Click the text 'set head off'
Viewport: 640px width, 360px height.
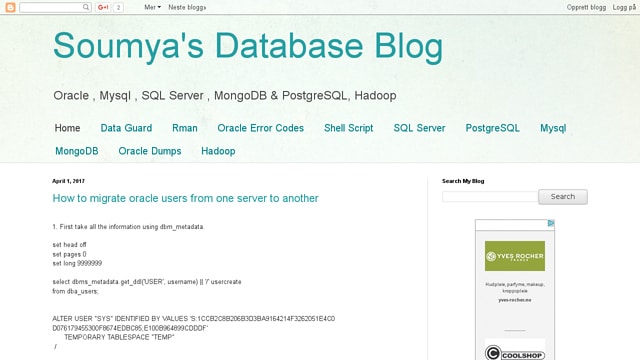[x=69, y=245]
